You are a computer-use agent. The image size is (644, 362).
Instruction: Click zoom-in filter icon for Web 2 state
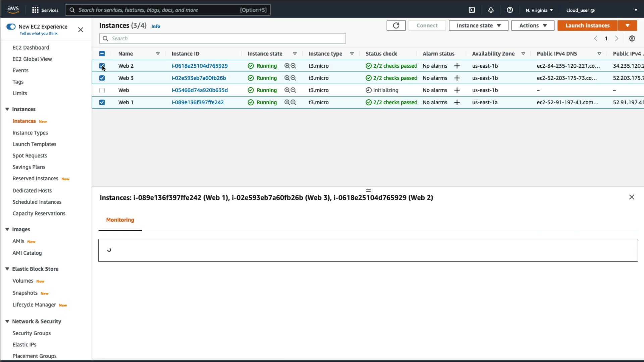click(287, 66)
